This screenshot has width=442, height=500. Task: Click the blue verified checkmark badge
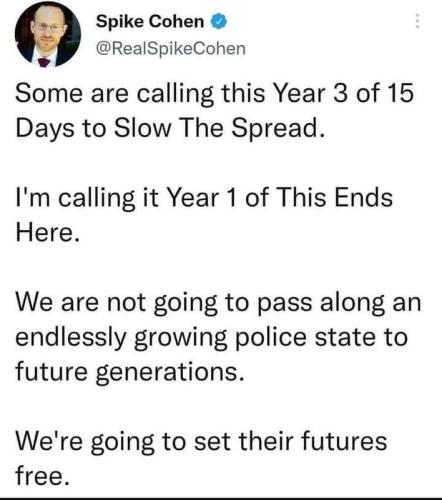click(219, 22)
